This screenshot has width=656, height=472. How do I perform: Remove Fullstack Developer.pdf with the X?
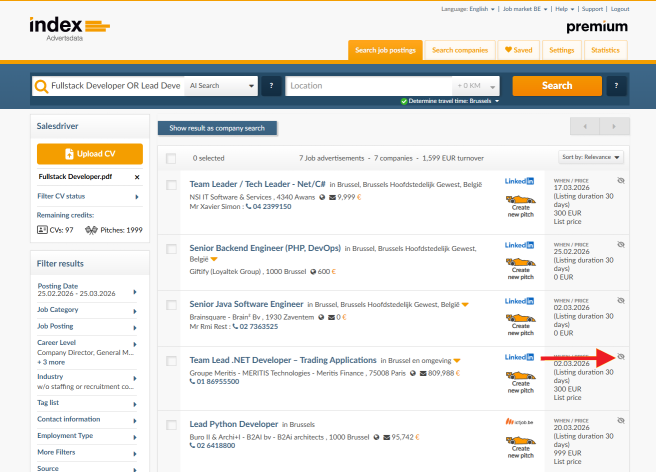tap(137, 177)
